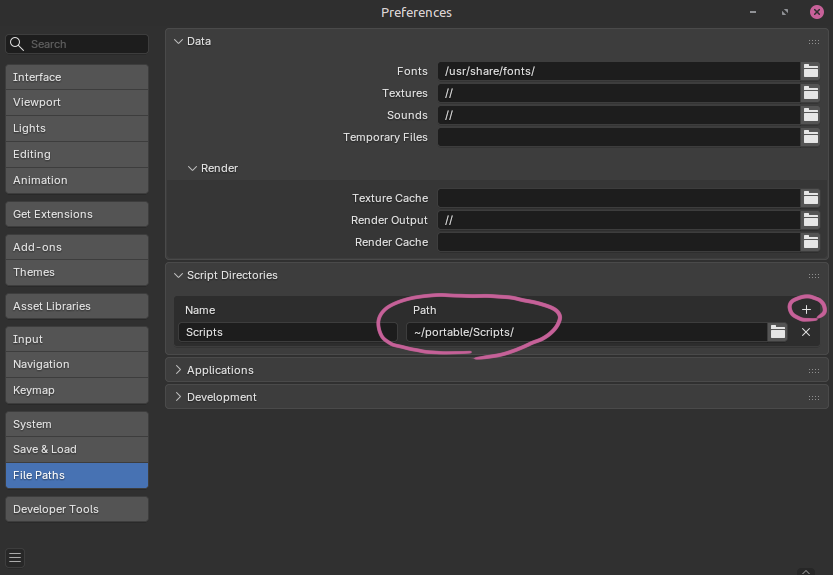The width and height of the screenshot is (833, 575).
Task: Open Asset Libraries preferences
Action: pos(77,306)
